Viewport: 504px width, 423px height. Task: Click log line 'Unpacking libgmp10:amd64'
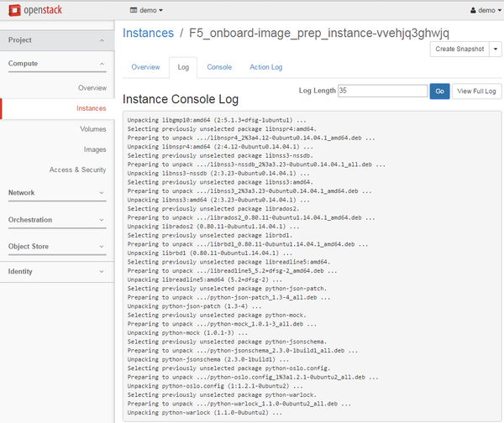pos(217,120)
